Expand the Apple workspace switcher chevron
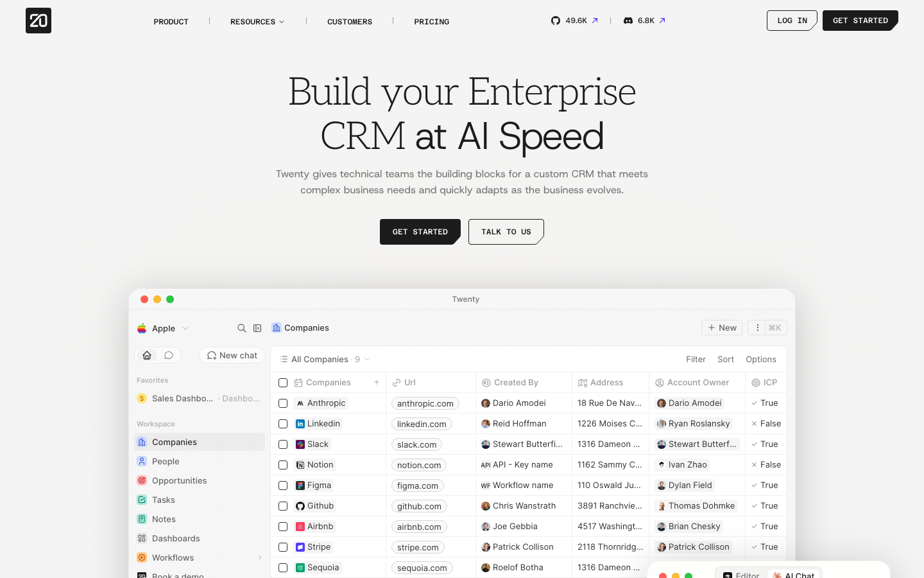Screen dimensions: 924x578 pos(185,328)
